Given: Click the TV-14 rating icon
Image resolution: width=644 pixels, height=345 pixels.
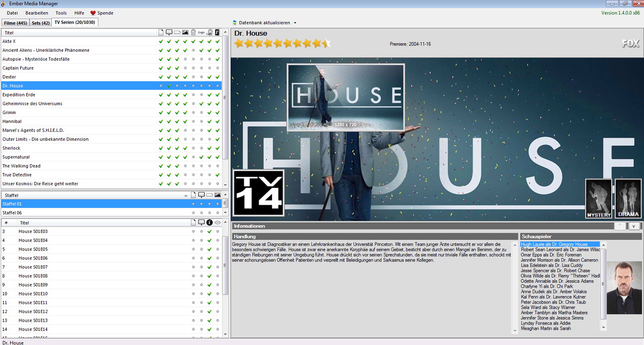Looking at the screenshot, I should click(259, 193).
